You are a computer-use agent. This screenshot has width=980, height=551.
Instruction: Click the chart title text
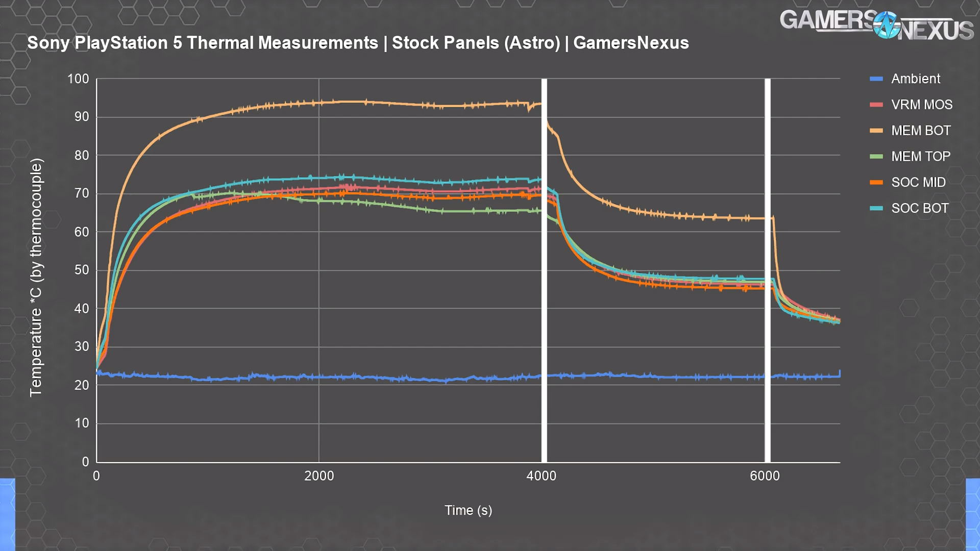(x=358, y=43)
